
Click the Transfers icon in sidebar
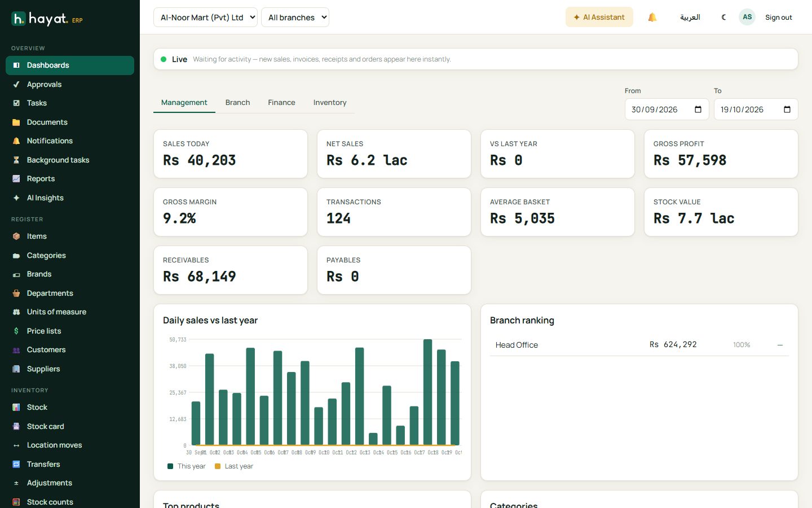pyautogui.click(x=16, y=465)
